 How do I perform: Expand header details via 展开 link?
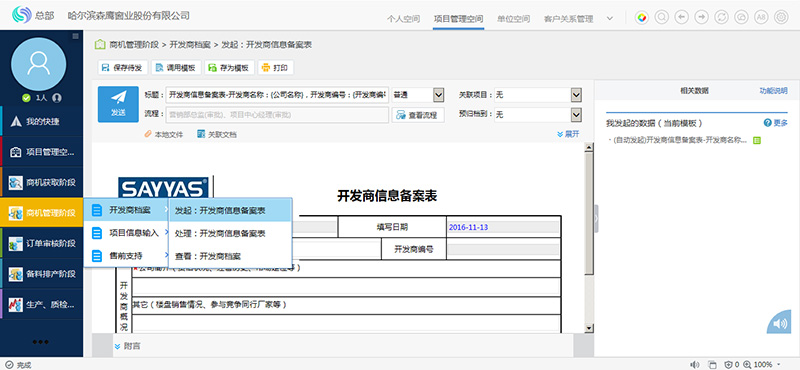point(568,134)
